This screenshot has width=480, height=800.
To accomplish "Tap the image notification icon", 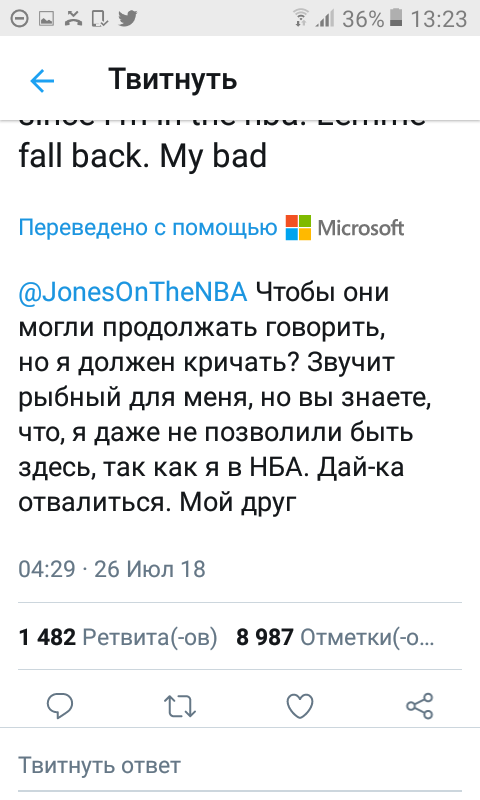I will click(x=47, y=19).
